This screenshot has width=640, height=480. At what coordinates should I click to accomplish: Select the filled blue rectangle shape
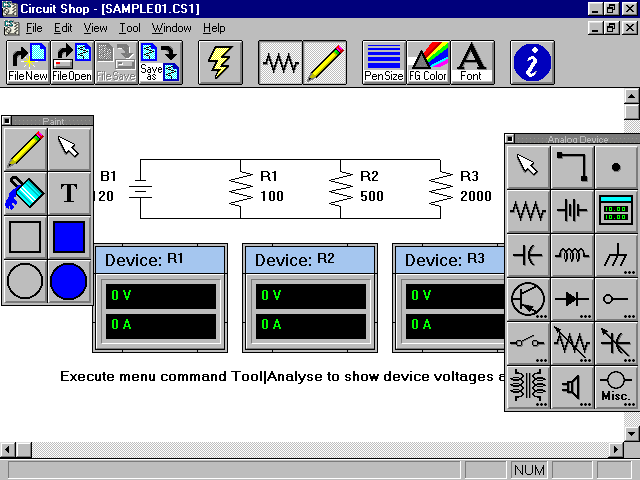click(x=69, y=237)
